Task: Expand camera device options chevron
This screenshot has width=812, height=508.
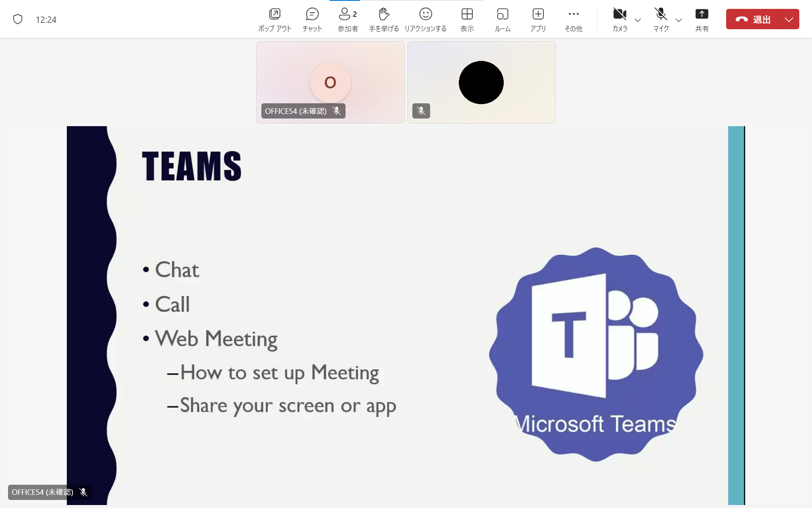Action: 638,20
